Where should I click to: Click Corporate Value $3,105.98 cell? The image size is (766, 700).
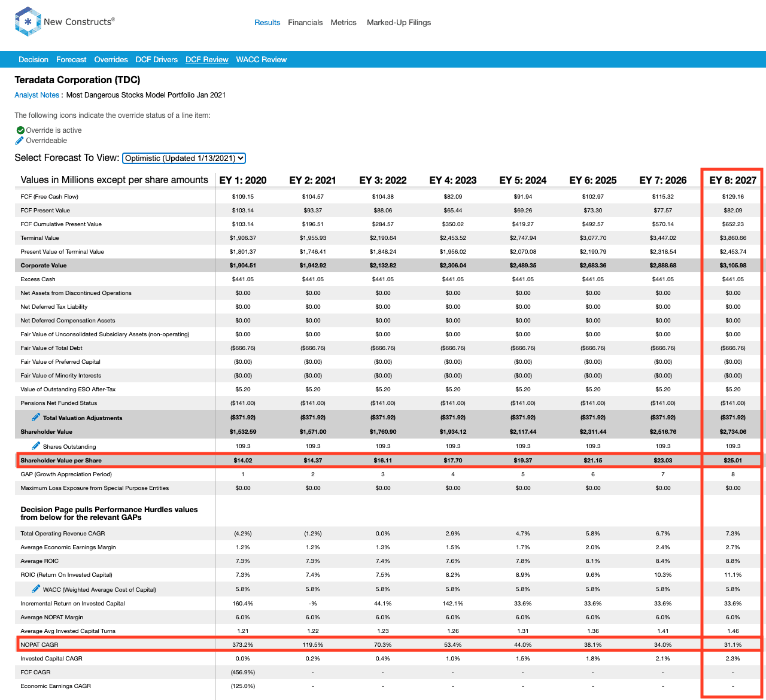(x=733, y=265)
